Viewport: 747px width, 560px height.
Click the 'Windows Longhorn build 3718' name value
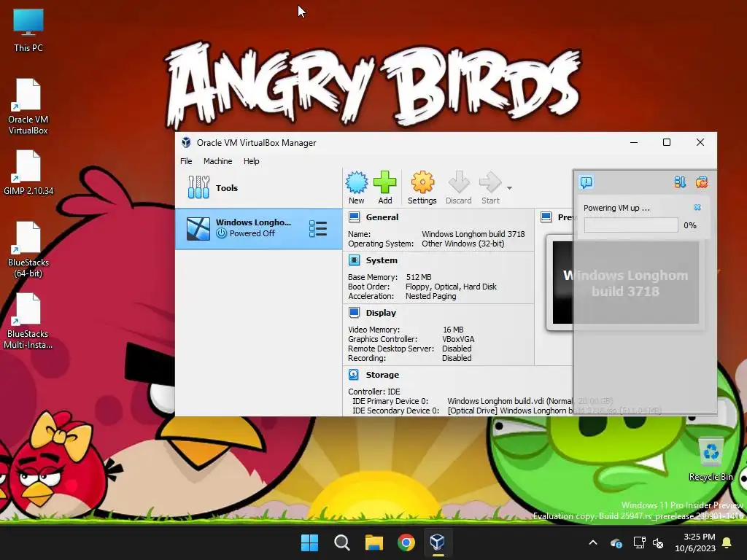473,234
